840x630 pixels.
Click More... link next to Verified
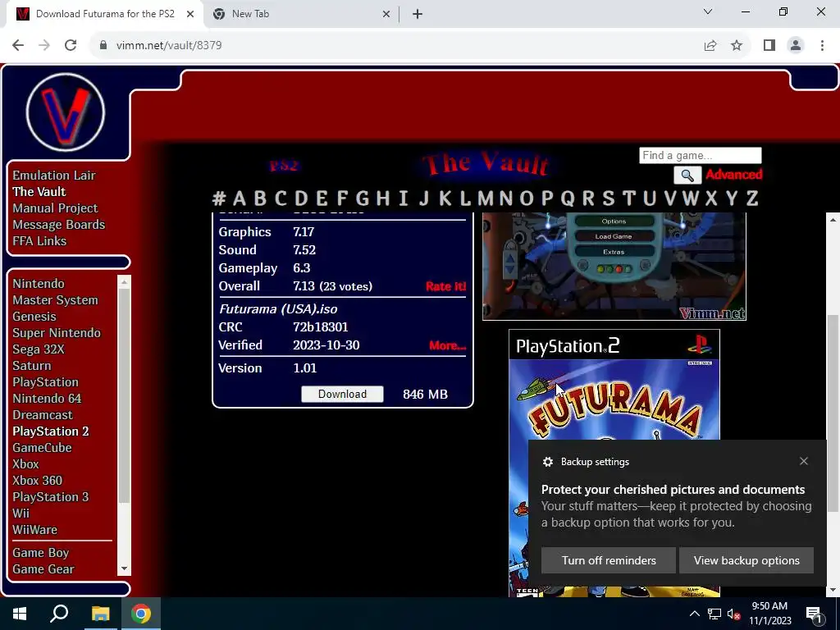[x=447, y=345]
